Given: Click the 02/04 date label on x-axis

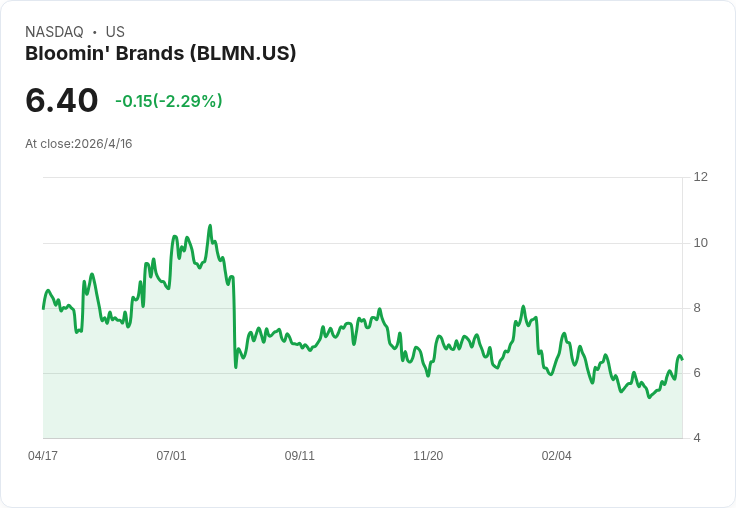Looking at the screenshot, I should [557, 456].
